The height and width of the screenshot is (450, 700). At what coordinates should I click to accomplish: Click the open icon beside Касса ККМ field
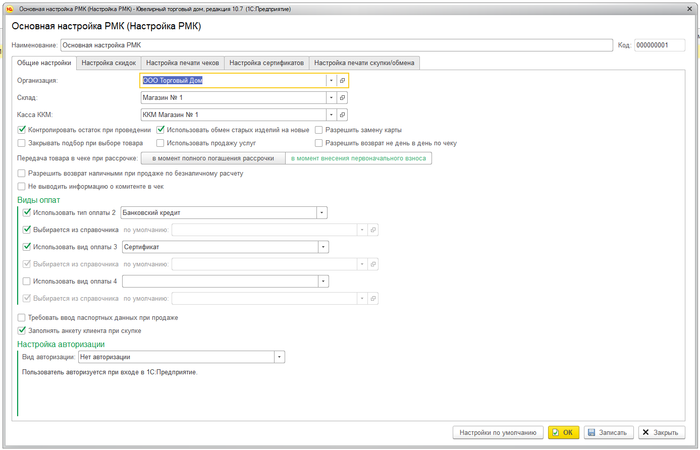point(342,115)
